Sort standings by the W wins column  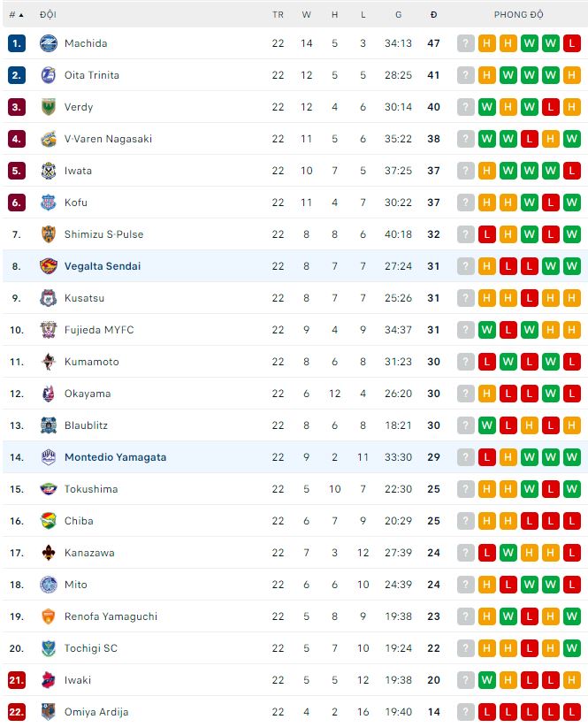coord(306,15)
